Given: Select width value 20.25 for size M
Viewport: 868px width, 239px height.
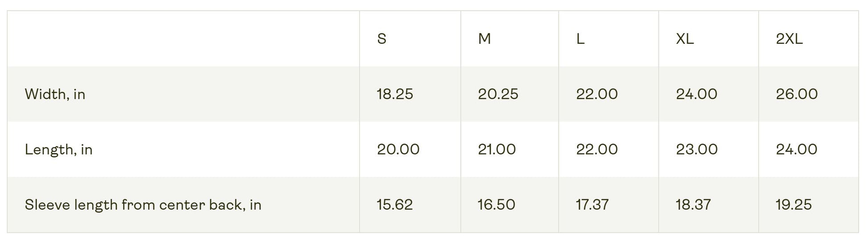Looking at the screenshot, I should pyautogui.click(x=498, y=94).
